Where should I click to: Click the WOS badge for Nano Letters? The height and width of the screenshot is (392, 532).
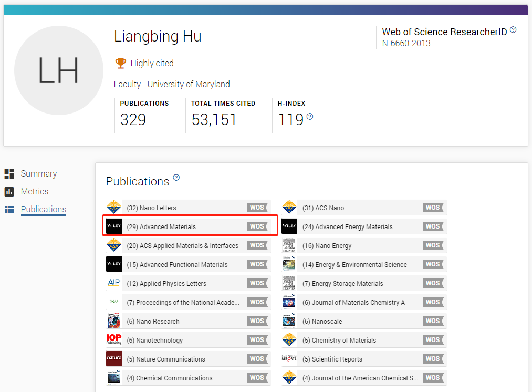pos(257,208)
